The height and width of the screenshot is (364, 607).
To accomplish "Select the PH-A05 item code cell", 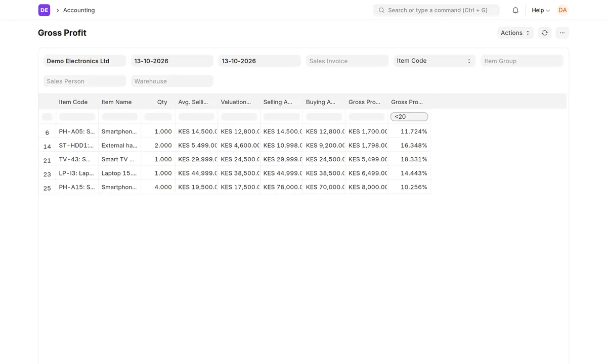I will coord(77,131).
